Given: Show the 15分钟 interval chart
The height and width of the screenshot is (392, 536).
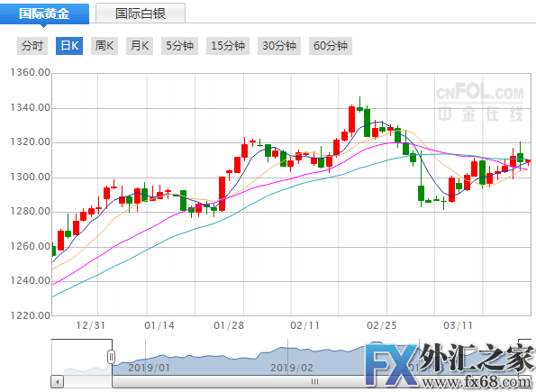Looking at the screenshot, I should tap(228, 46).
